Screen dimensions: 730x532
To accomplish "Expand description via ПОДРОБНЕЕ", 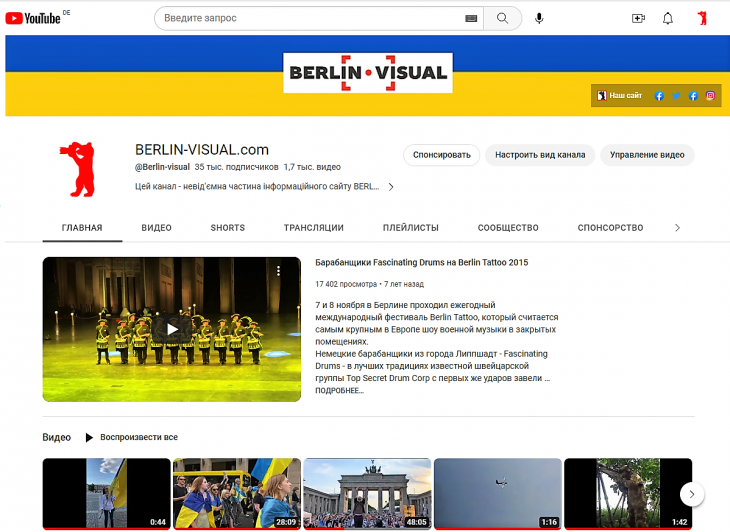I will click(339, 391).
